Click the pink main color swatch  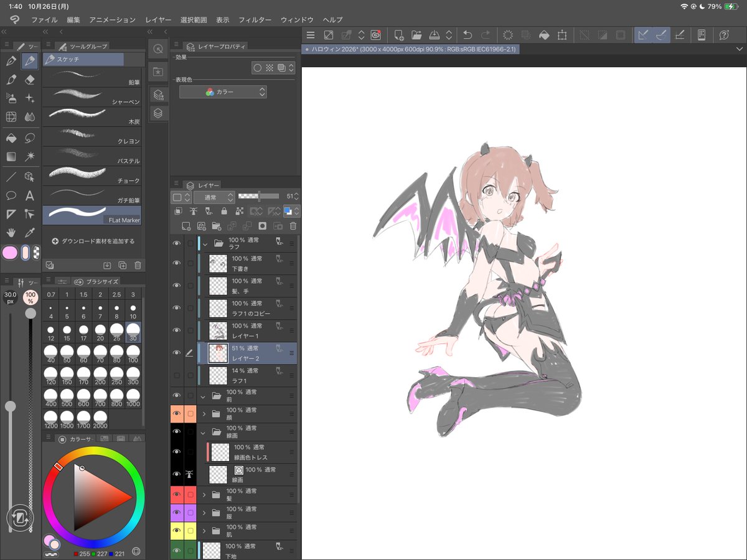[10, 253]
